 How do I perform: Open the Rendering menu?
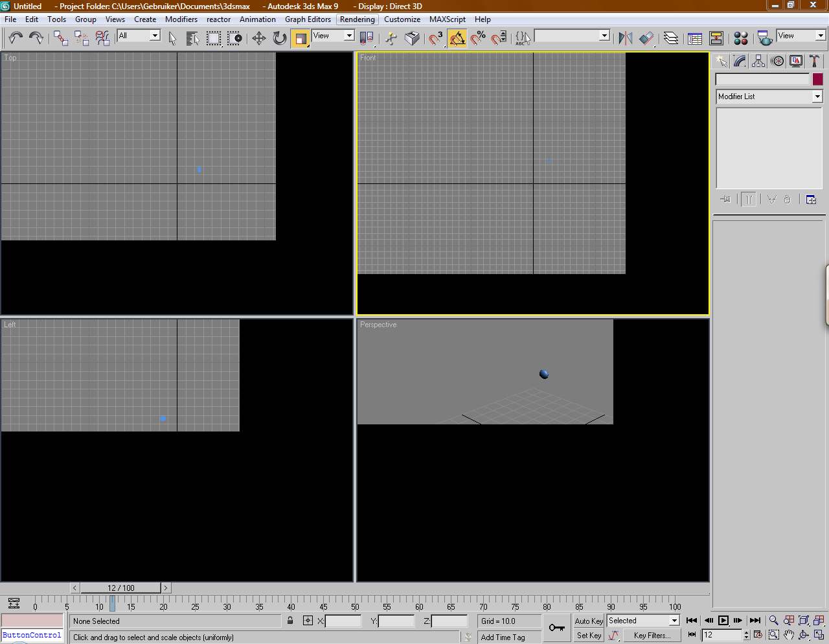tap(358, 19)
